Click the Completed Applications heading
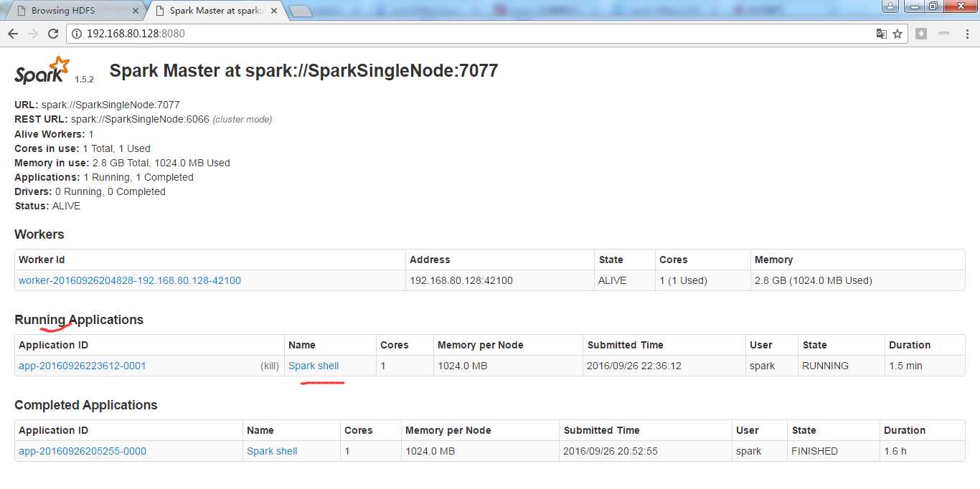980x489 pixels. [86, 405]
